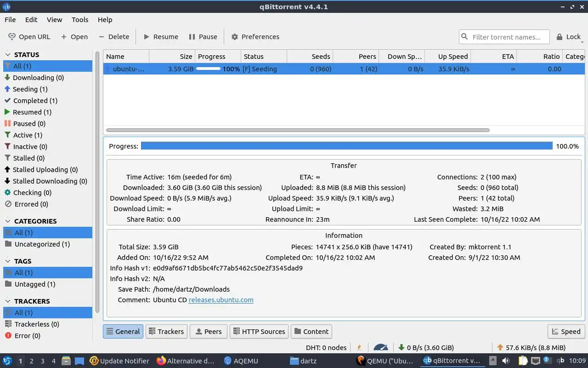Open Preferences from the toolbar

(255, 37)
